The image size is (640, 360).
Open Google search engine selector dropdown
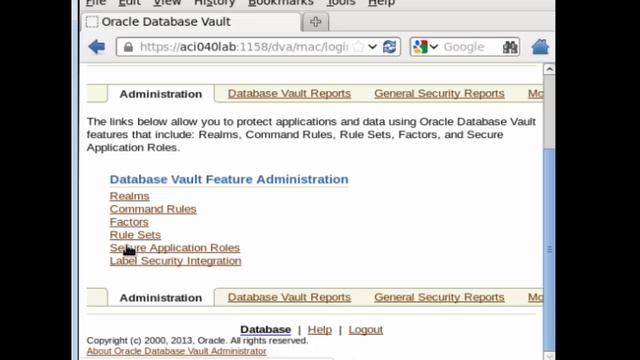[x=425, y=47]
